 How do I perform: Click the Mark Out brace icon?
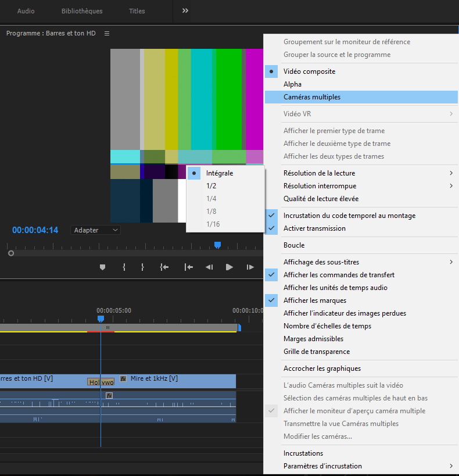click(142, 267)
